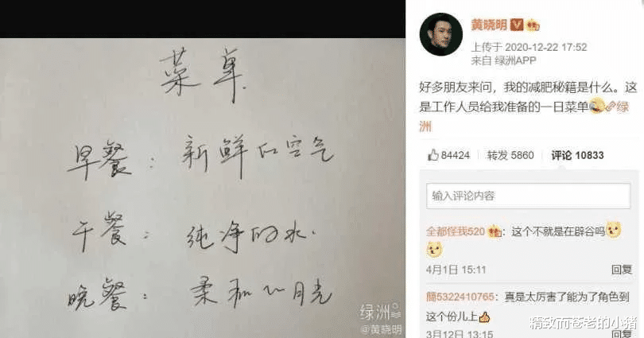
Task: Click the thumbs-up emoji in second comment
Action: tap(485, 317)
